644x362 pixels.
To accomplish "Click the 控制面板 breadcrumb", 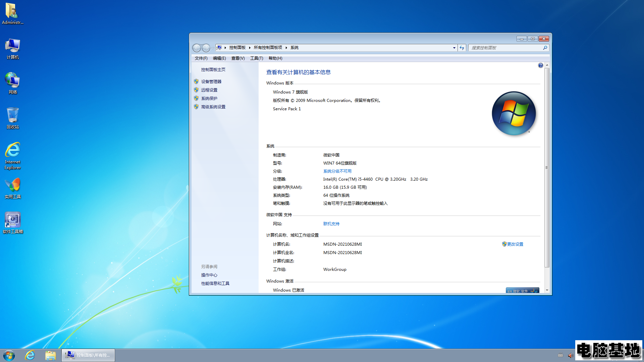I will 237,48.
